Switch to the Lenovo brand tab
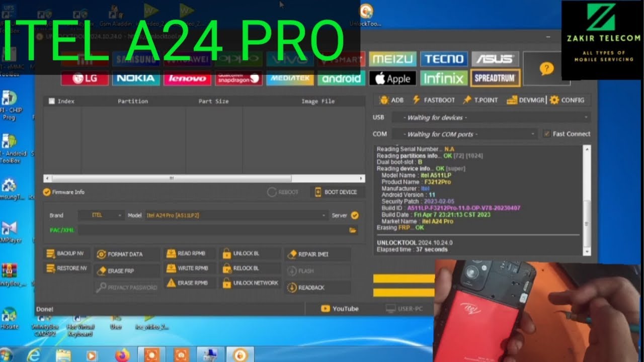 click(187, 78)
